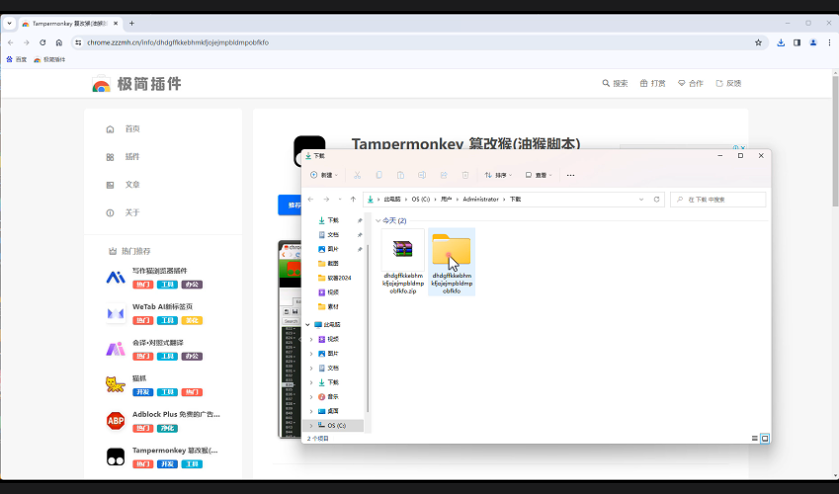Screen dimensions: 839x494
Task: Click the Adblock Plus ABP icon
Action: click(116, 421)
